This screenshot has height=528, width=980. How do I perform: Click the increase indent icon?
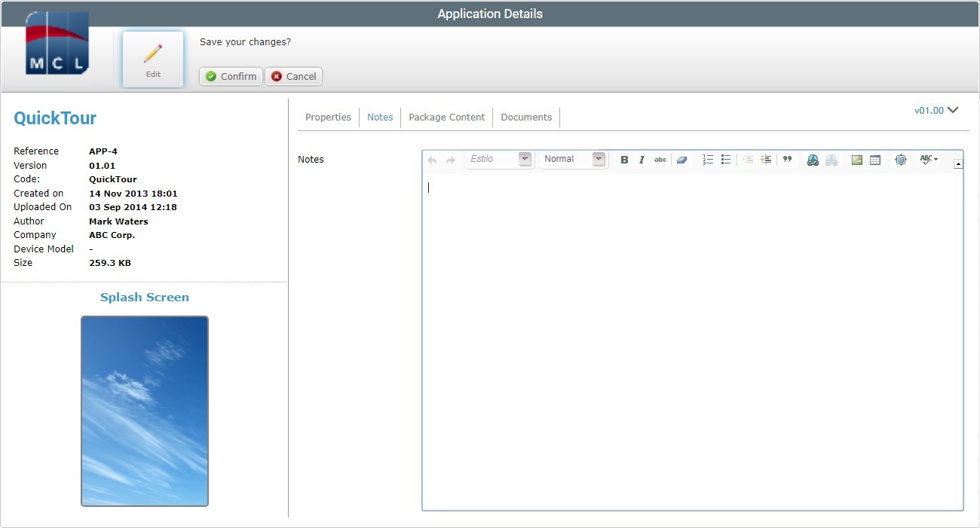pos(766,160)
